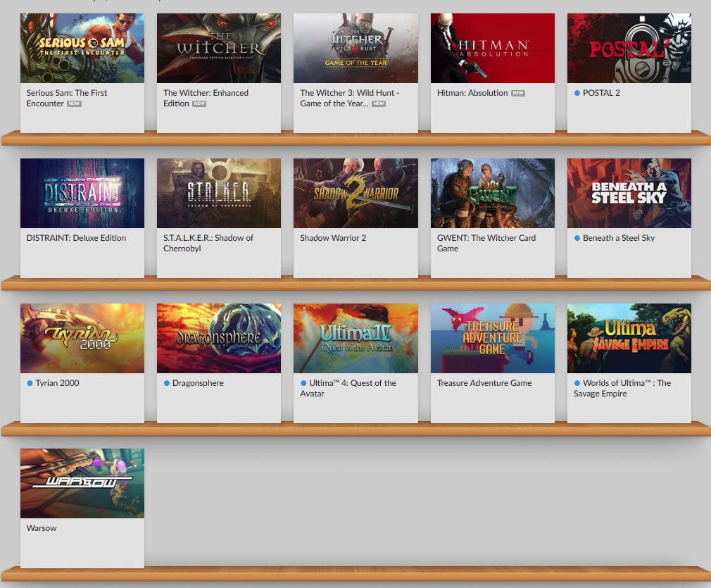This screenshot has height=588, width=711.
Task: Click the "Treasure Adventure Game" title text
Action: tap(484, 383)
